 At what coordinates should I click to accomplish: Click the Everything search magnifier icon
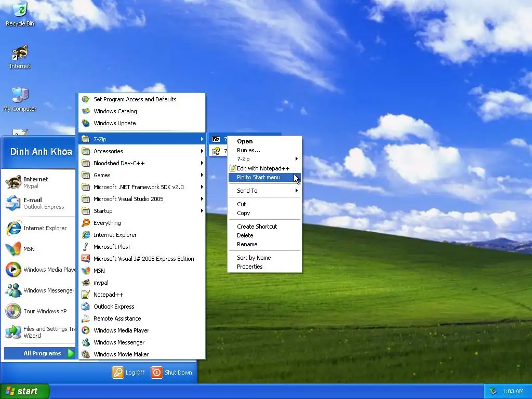click(x=86, y=223)
